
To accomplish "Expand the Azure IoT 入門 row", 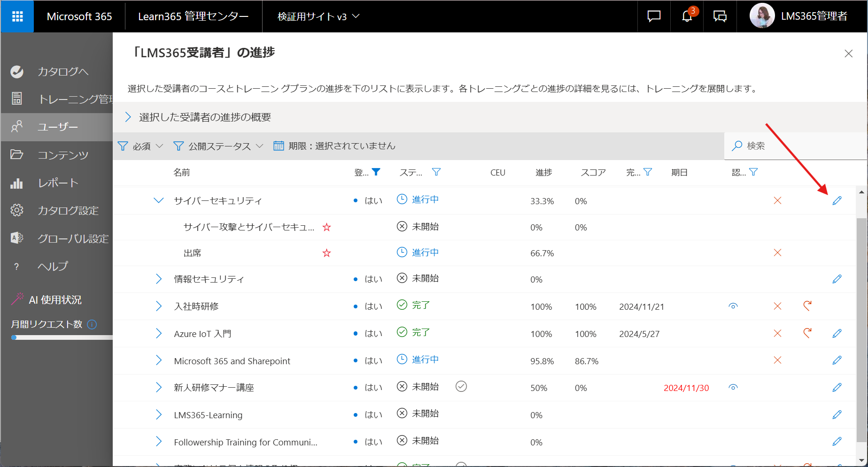I will click(x=159, y=333).
